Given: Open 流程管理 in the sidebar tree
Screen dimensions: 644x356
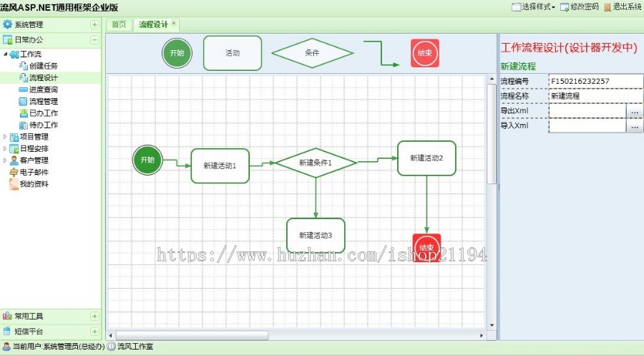Looking at the screenshot, I should [44, 101].
